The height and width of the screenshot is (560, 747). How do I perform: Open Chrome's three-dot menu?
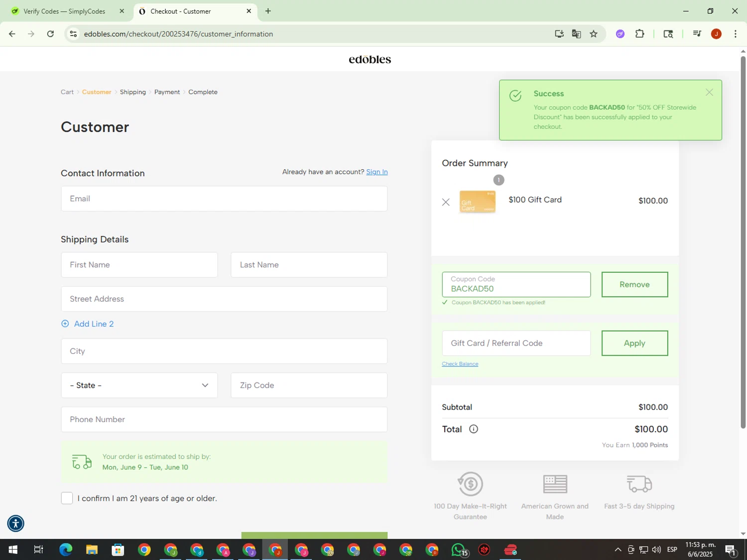pyautogui.click(x=735, y=34)
